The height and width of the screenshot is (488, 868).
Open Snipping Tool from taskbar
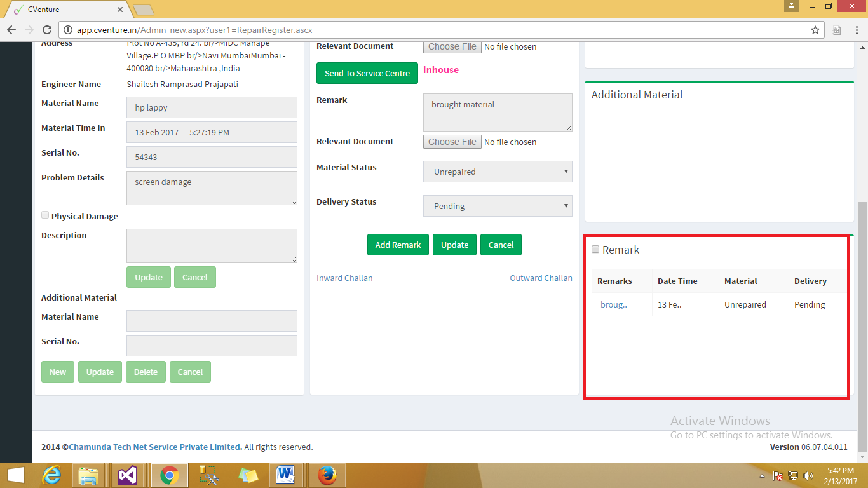click(x=208, y=475)
